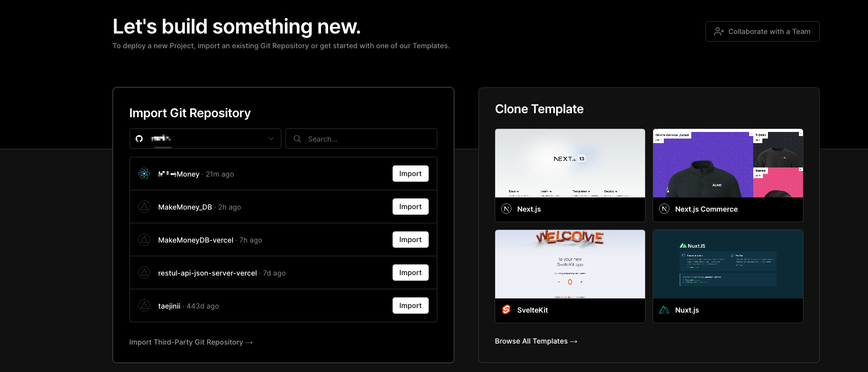Screen dimensions: 868x372
Task: Click the project icon next to MakeMoney_DB
Action: click(144, 207)
